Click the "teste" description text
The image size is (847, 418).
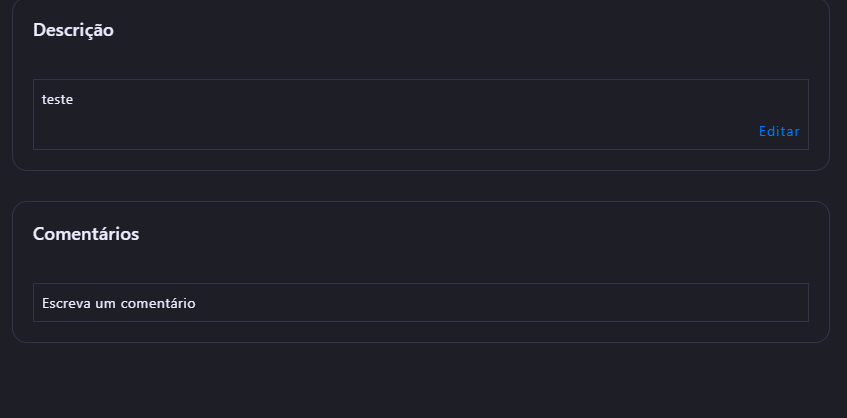[x=57, y=100]
